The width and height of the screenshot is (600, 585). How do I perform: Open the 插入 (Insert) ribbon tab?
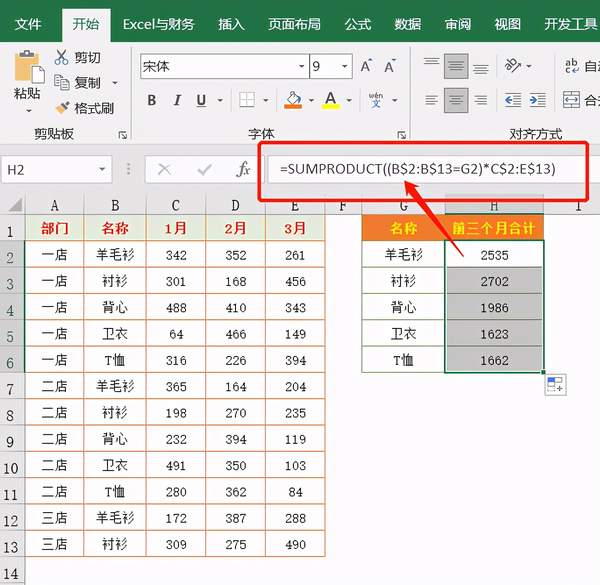click(231, 23)
